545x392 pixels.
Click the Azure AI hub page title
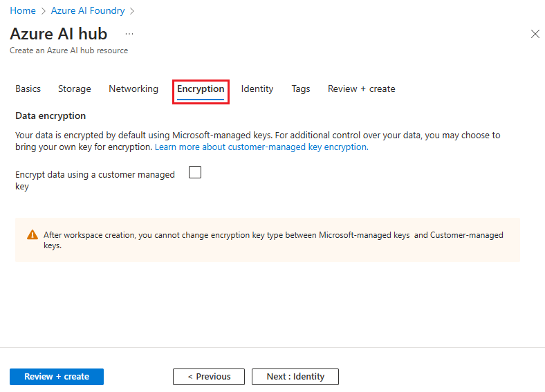coord(59,34)
